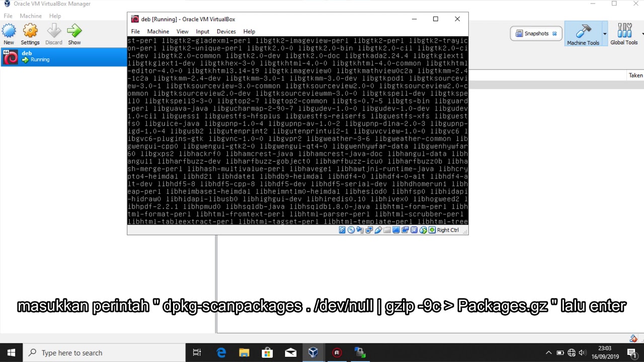Screen dimensions: 644x362
Task: Click the network globe icon in system tray
Action: (x=572, y=353)
